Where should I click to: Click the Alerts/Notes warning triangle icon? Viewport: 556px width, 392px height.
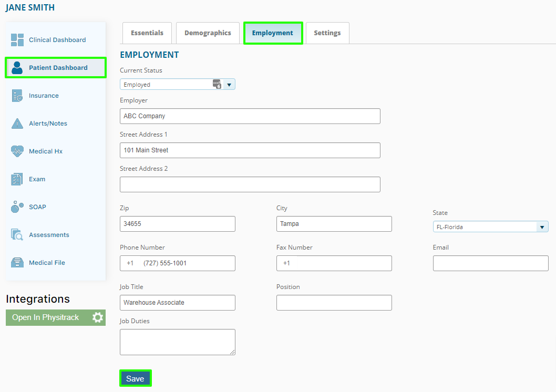[x=17, y=123]
